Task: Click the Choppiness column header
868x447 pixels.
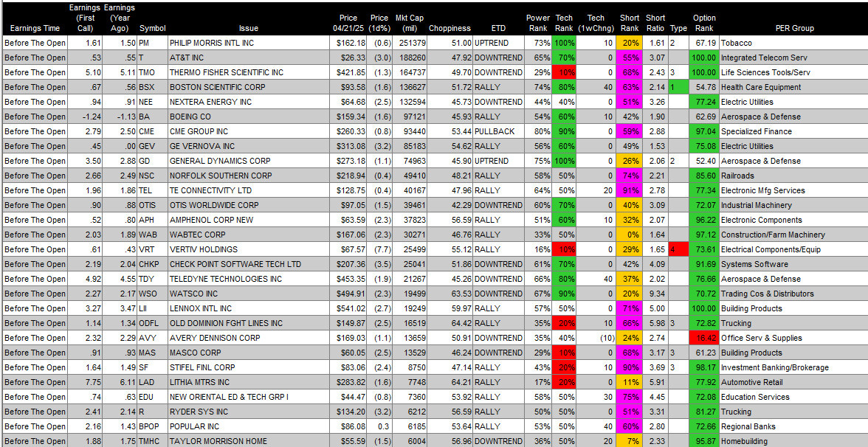Action: (x=449, y=28)
